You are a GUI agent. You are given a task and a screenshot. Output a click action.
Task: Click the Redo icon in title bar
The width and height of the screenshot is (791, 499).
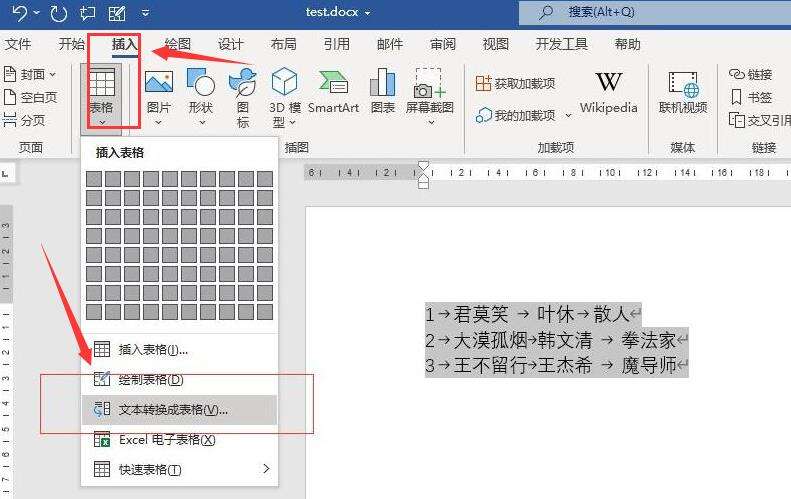[x=59, y=13]
